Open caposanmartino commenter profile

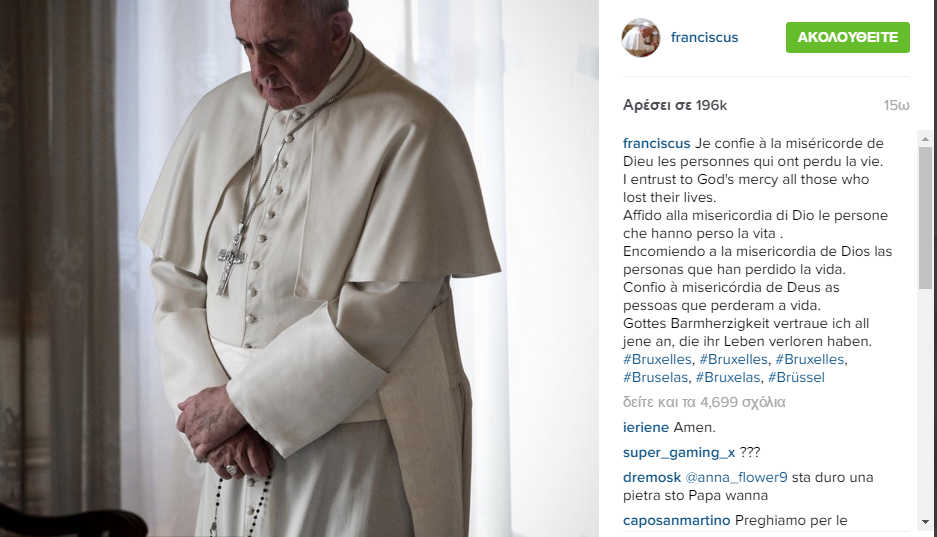click(x=676, y=521)
